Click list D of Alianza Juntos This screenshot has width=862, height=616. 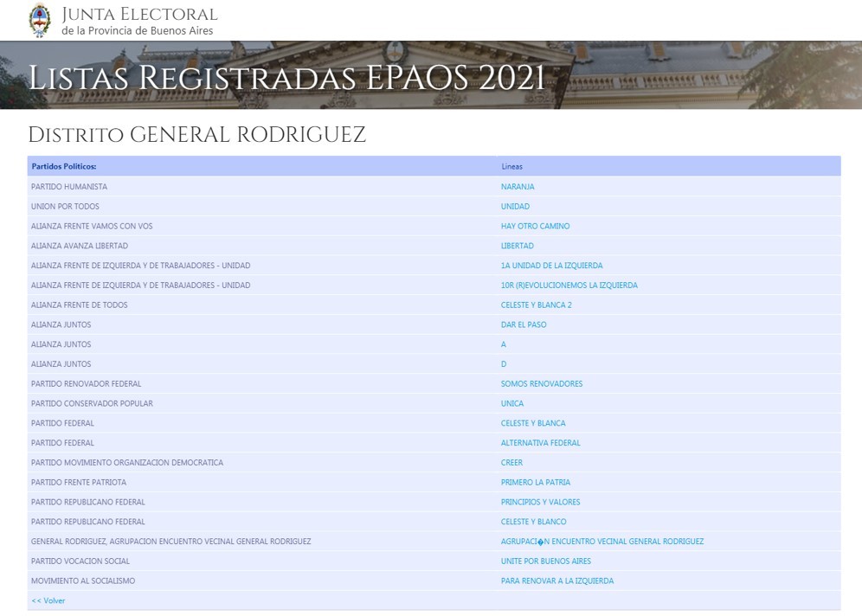[504, 364]
